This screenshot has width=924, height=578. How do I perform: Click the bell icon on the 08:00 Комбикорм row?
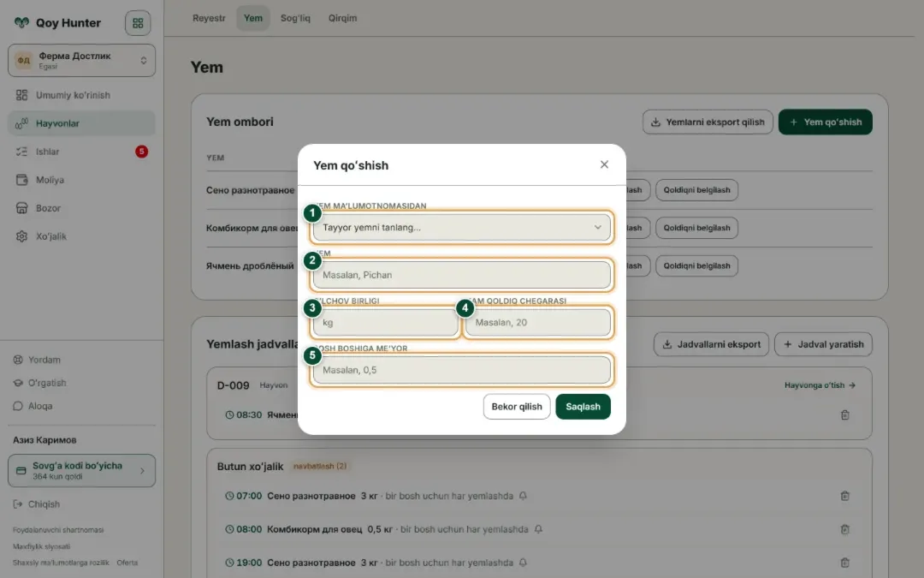[x=538, y=529]
